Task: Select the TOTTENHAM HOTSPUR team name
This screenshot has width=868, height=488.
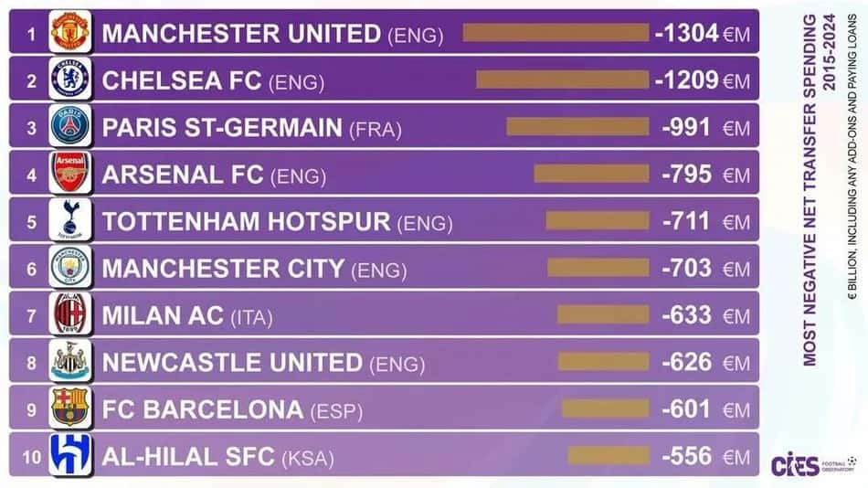Action: pos(247,221)
